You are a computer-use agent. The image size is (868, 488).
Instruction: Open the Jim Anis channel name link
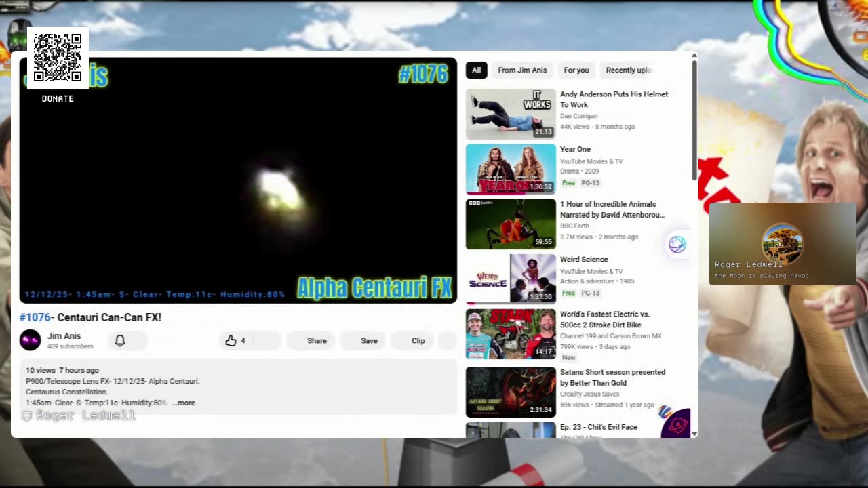pos(64,335)
